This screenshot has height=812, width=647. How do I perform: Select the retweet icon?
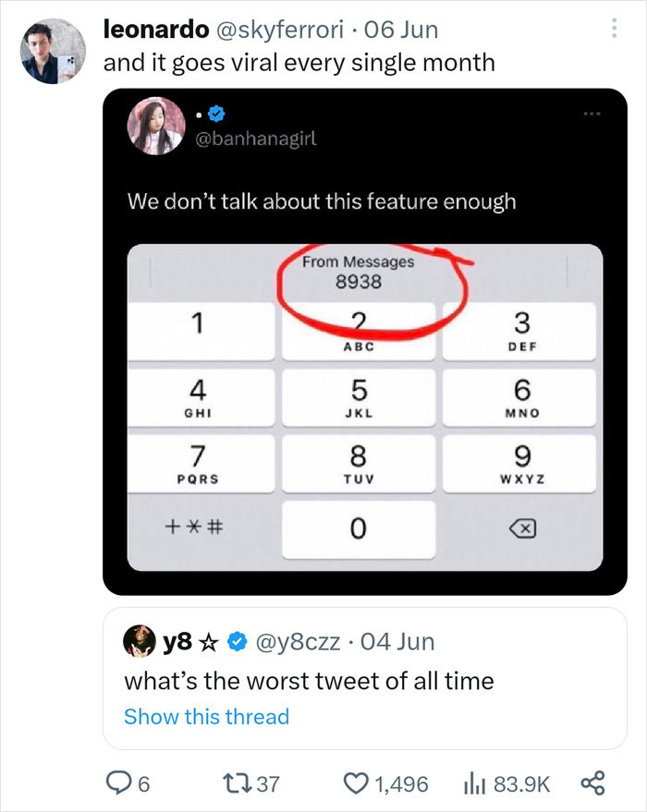[x=239, y=782]
